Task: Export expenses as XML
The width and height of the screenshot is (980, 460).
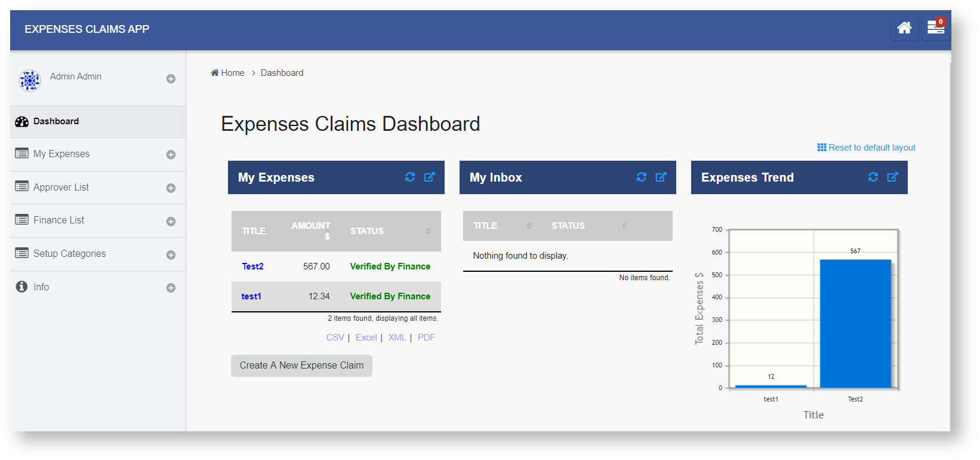Action: pos(397,338)
